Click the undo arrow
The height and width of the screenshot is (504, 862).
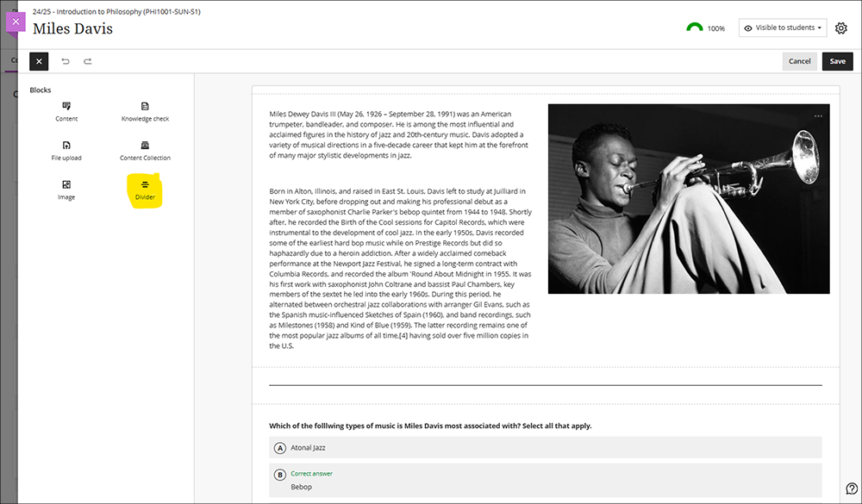(66, 61)
